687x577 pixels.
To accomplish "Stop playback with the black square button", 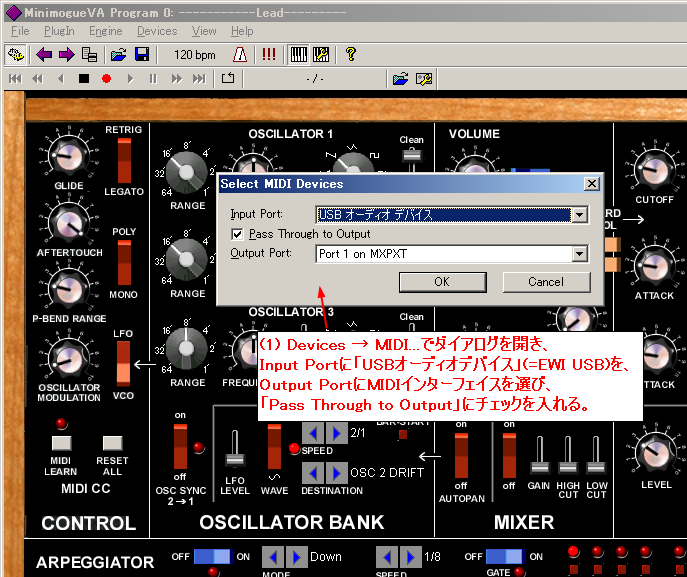I will (x=84, y=79).
